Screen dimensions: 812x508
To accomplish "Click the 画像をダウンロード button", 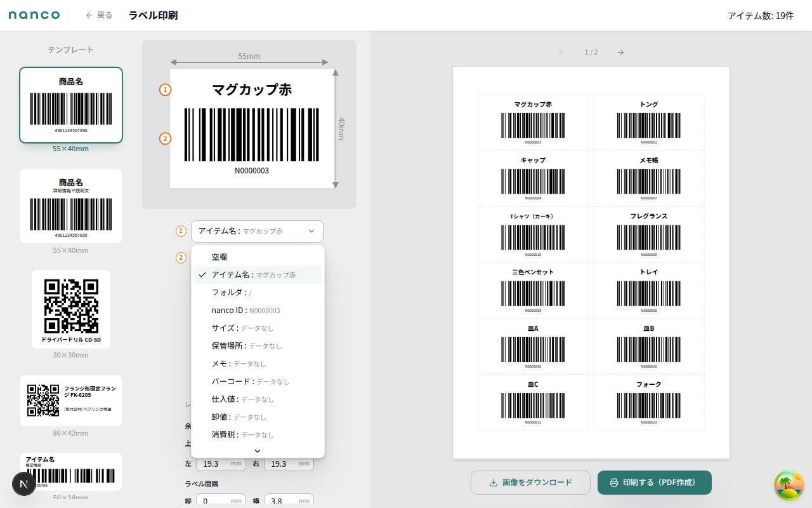I will click(530, 483).
